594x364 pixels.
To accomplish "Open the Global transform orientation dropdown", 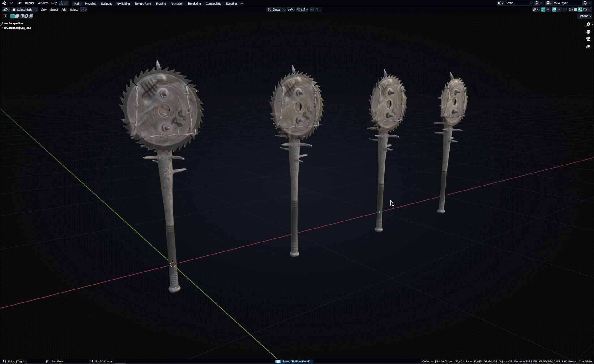I will click(276, 10).
